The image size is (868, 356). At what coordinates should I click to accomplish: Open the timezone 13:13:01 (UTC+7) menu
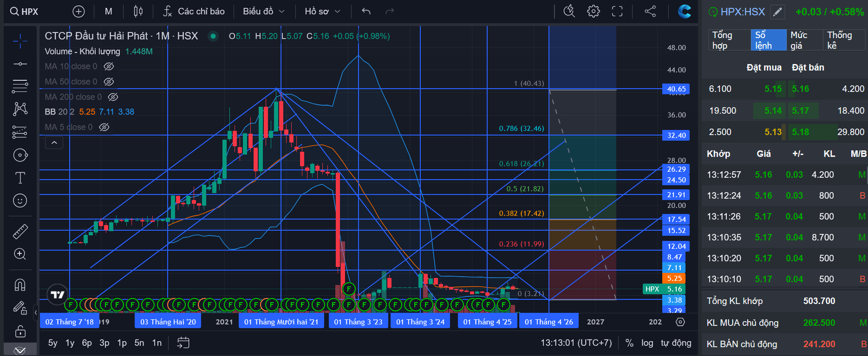coord(576,343)
